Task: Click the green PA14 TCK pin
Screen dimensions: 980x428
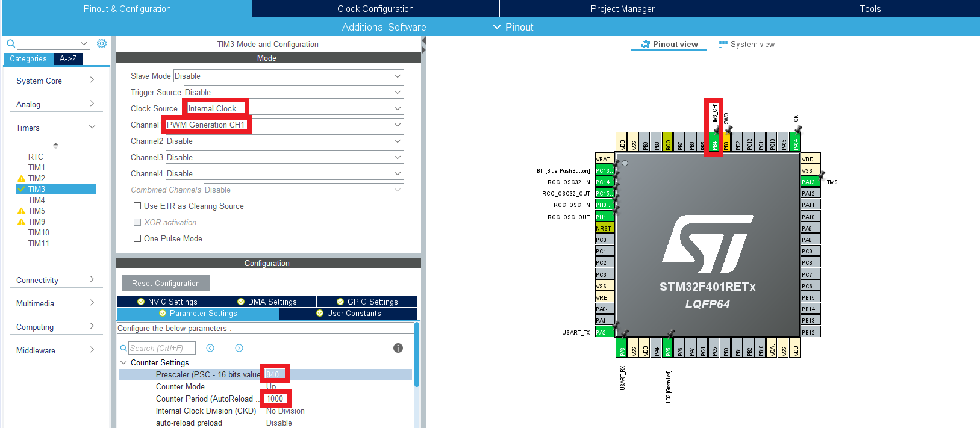Action: [x=795, y=142]
